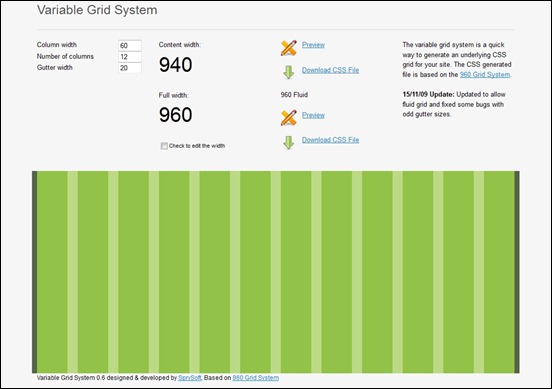Click the 'Gutter width' label
The height and width of the screenshot is (389, 552).
[55, 67]
